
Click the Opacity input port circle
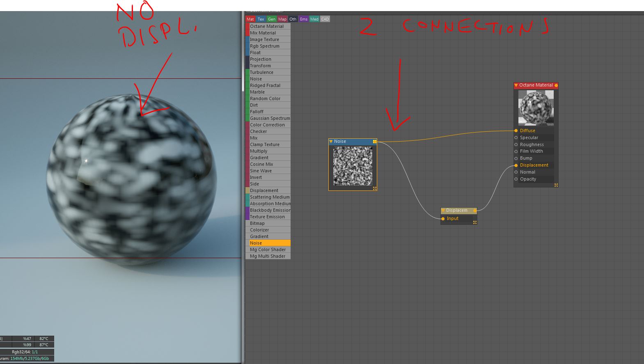(x=516, y=179)
